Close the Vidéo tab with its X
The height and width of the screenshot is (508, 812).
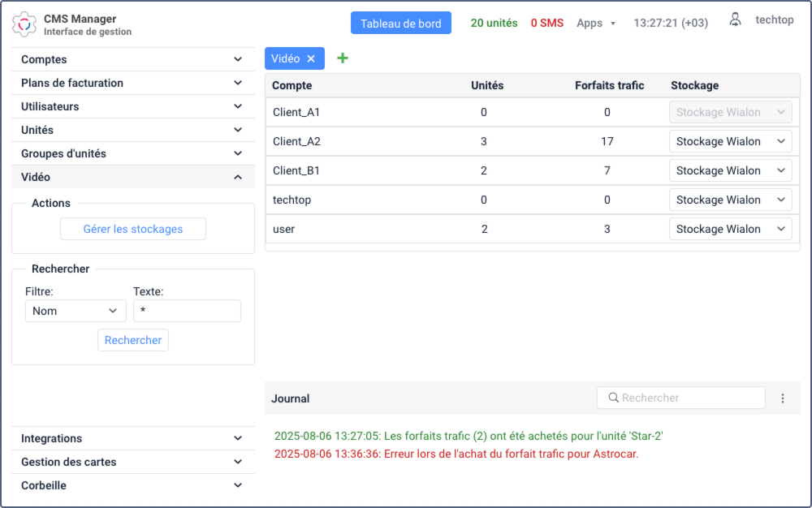[x=311, y=59]
